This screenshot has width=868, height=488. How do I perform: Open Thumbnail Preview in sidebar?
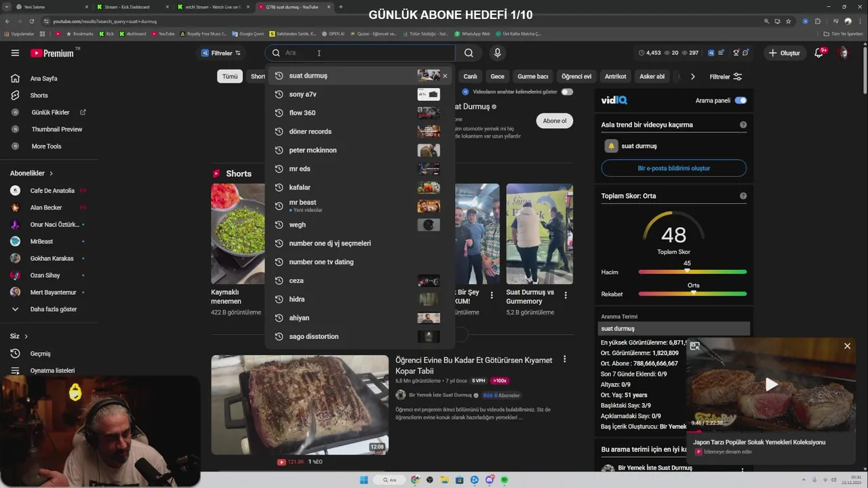point(56,129)
